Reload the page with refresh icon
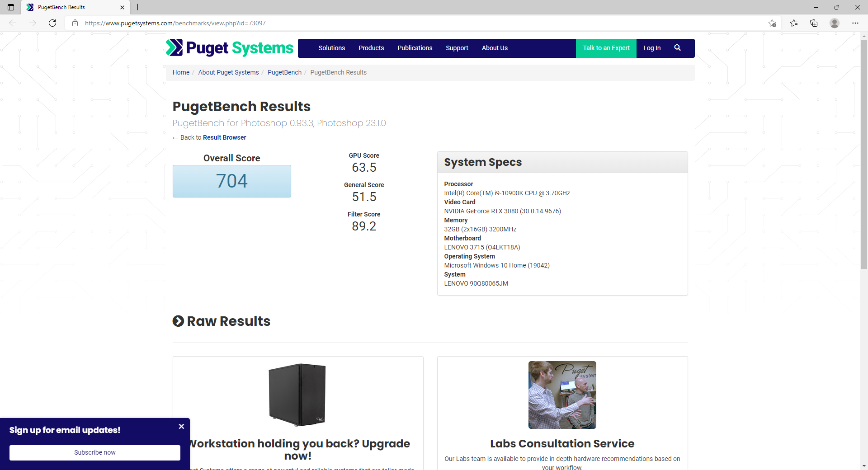The height and width of the screenshot is (470, 868). (x=52, y=23)
